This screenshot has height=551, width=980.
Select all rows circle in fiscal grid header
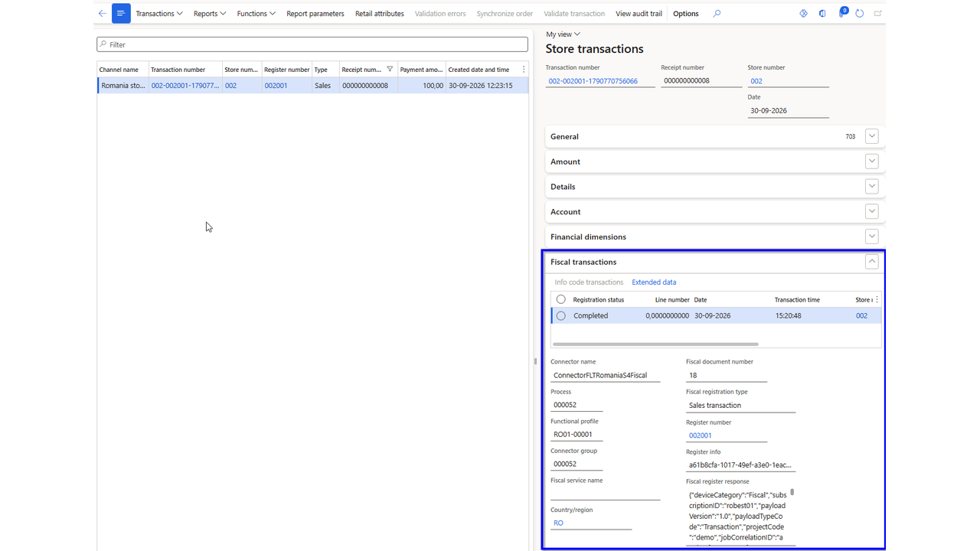(x=561, y=299)
